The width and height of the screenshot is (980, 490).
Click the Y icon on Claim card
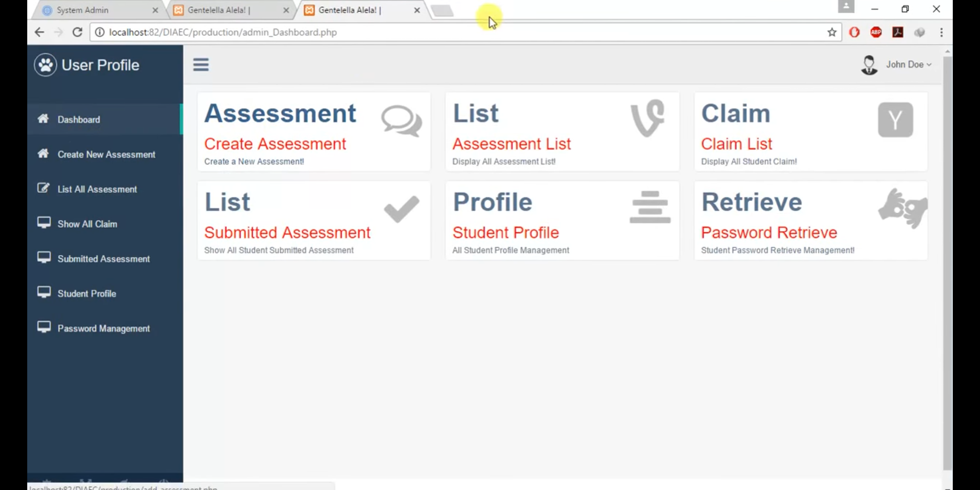click(x=895, y=120)
